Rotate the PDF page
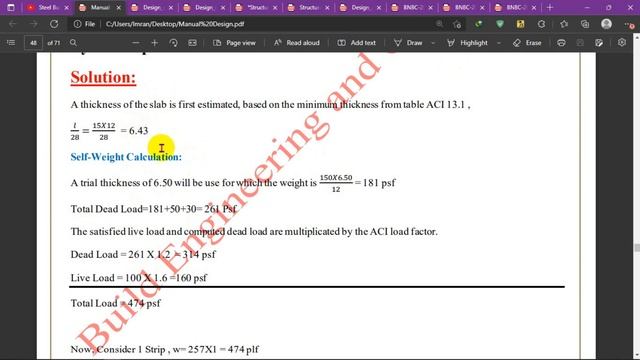640x360 pixels. pyautogui.click(x=173, y=42)
